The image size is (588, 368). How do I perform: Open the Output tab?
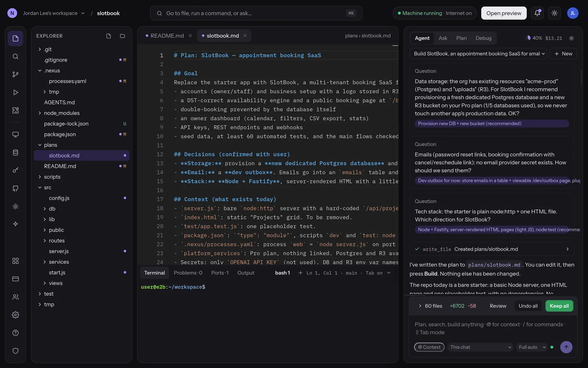coord(246,273)
